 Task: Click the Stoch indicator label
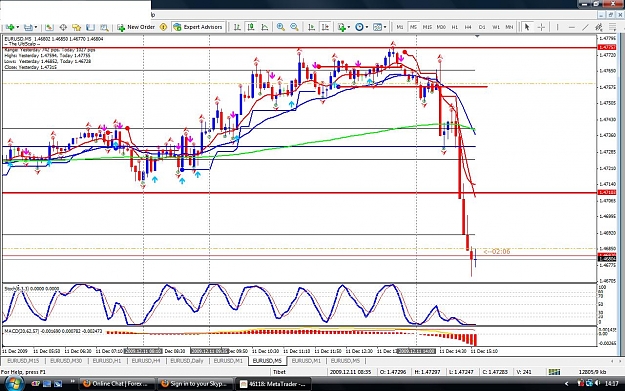pos(31,288)
